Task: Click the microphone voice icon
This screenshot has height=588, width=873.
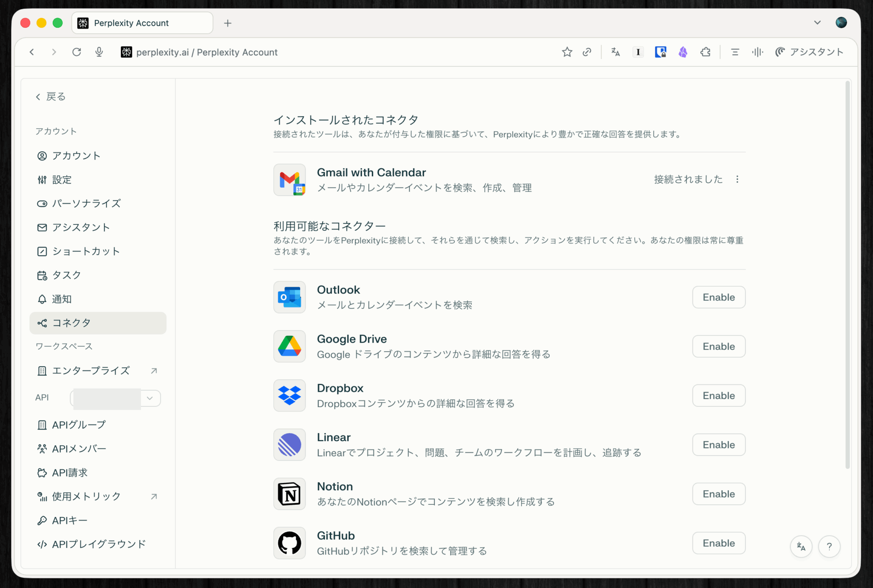Action: tap(99, 52)
